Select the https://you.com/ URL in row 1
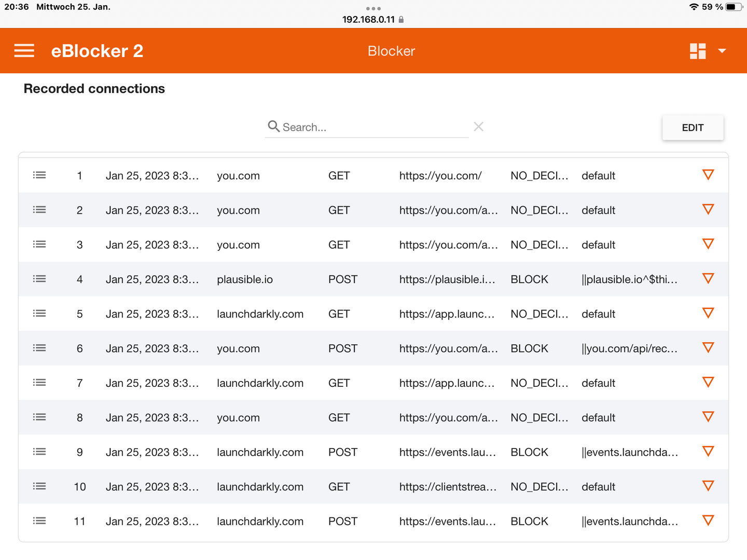 [440, 176]
